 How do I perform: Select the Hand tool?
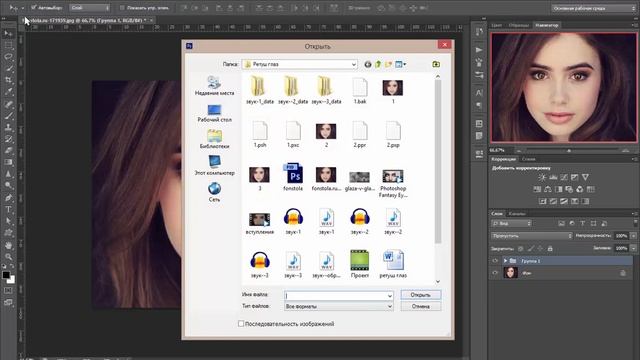point(8,245)
